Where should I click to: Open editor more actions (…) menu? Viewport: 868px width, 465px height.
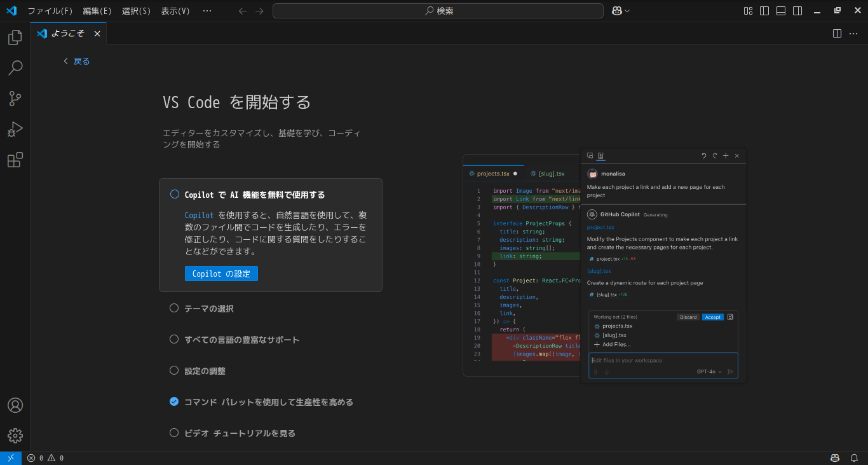[x=853, y=34]
